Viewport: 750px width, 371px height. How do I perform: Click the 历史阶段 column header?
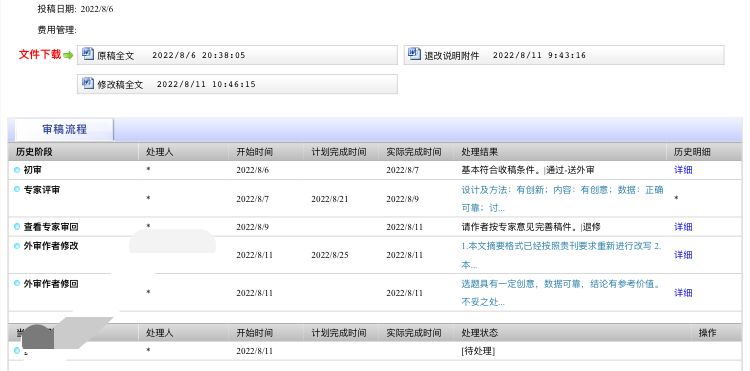click(33, 152)
